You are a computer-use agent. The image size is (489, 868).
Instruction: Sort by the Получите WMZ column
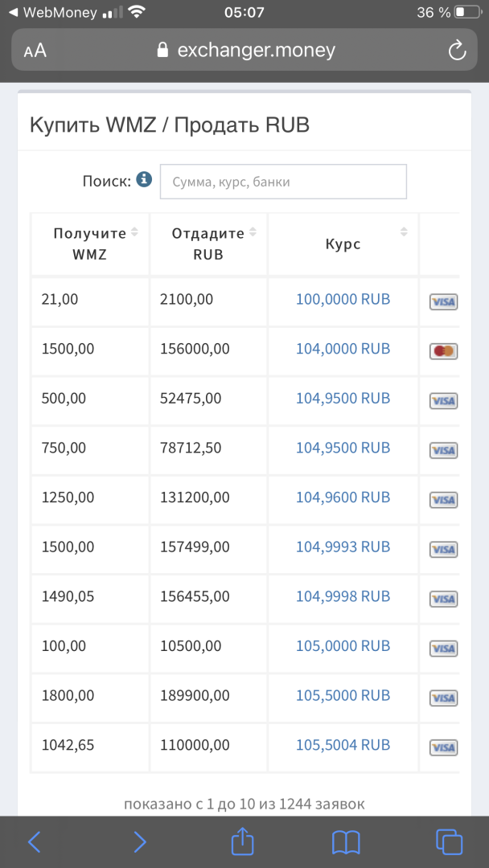pyautogui.click(x=90, y=244)
